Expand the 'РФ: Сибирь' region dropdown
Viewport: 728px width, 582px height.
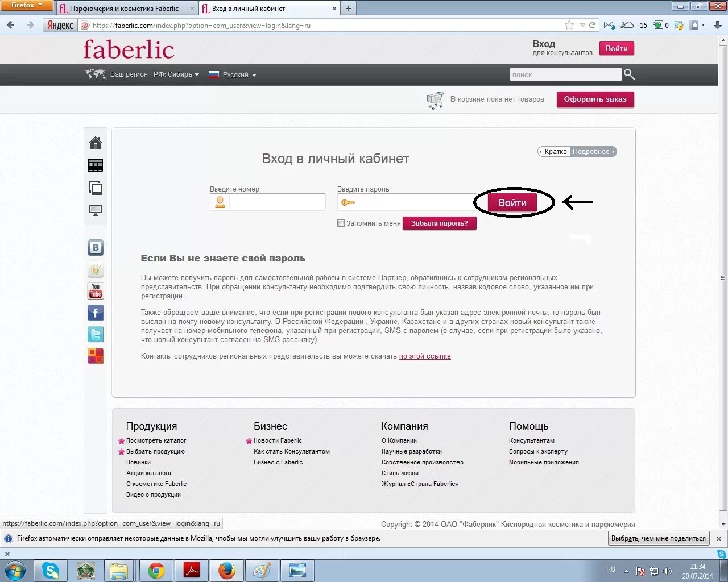coord(176,74)
